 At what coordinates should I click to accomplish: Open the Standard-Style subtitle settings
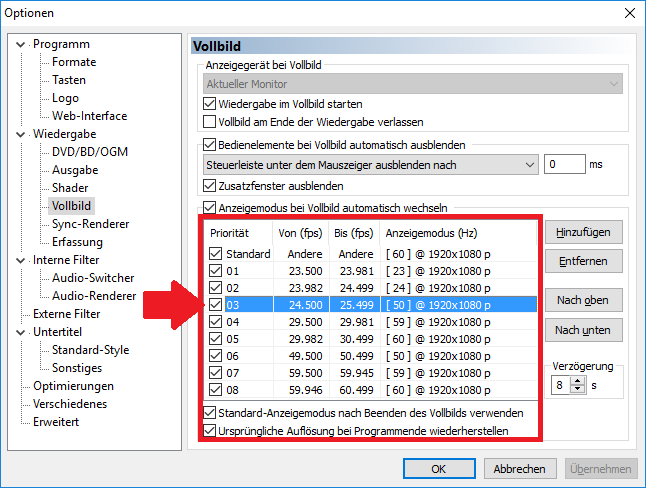(91, 350)
